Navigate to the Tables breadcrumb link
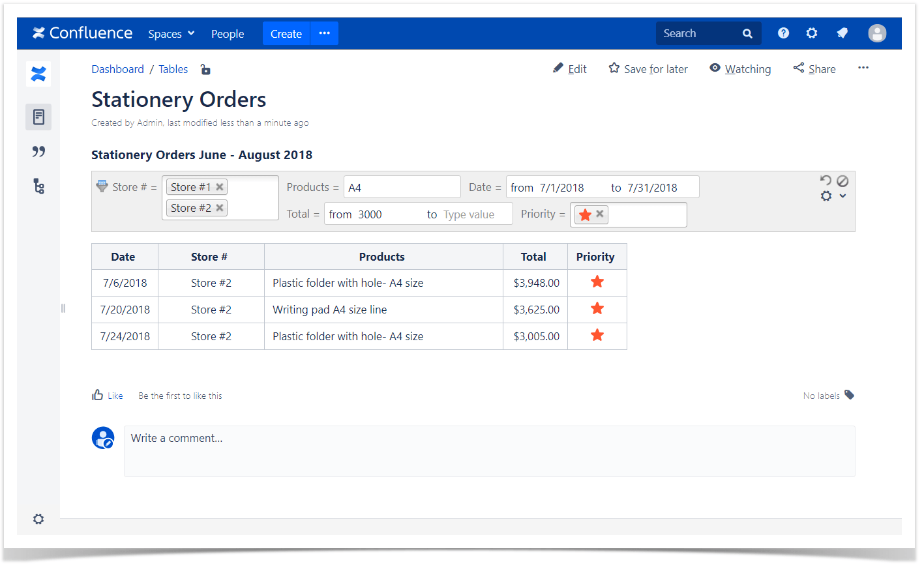Image resolution: width=924 pixels, height=567 pixels. [x=173, y=69]
